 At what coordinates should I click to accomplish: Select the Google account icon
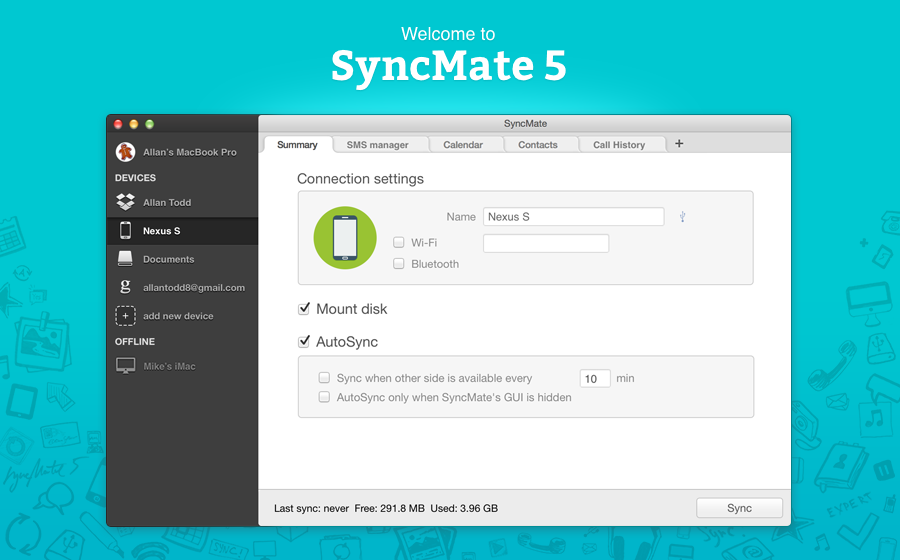125,287
